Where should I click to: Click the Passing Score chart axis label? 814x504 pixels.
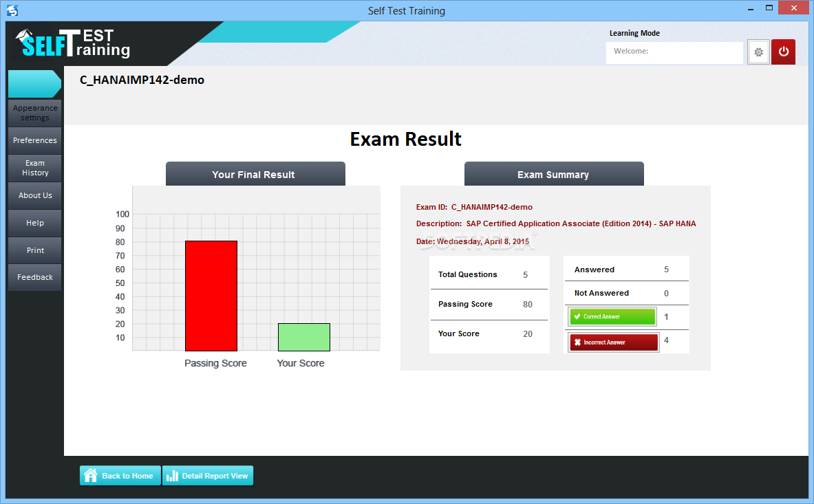[x=215, y=363]
